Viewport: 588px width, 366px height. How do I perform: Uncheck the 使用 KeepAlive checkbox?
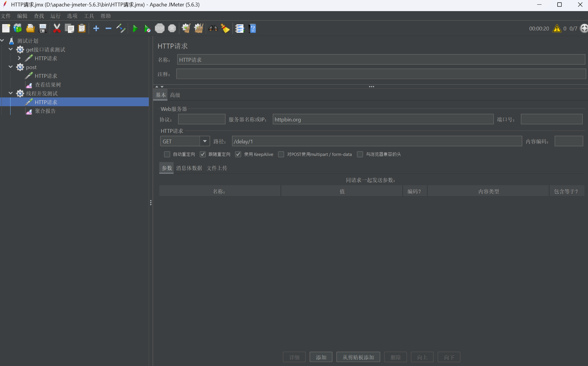tap(238, 154)
